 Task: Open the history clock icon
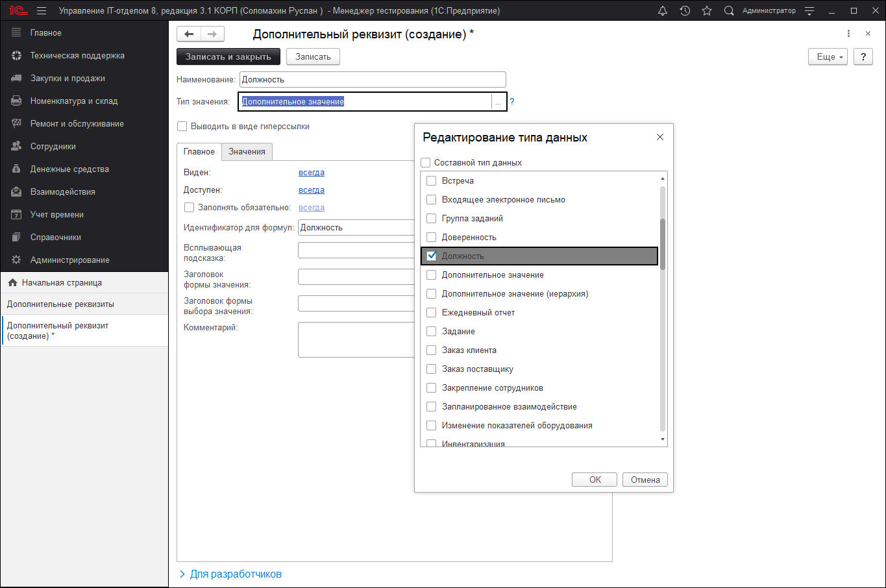pos(685,11)
